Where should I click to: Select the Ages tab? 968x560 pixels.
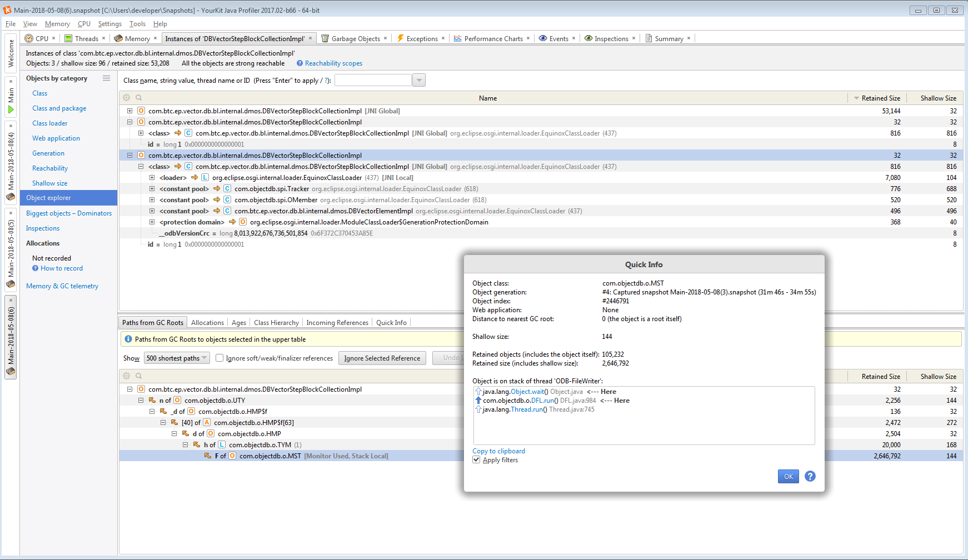click(239, 323)
